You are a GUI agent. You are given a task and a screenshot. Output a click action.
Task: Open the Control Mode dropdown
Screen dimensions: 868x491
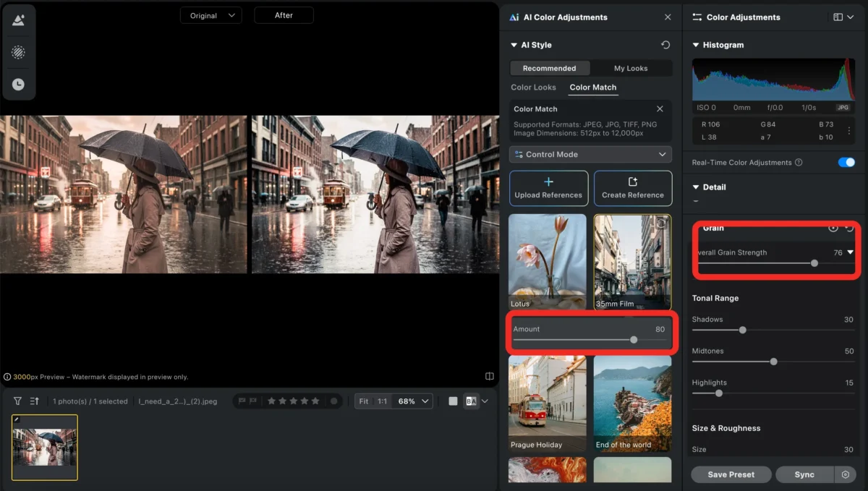(x=590, y=154)
